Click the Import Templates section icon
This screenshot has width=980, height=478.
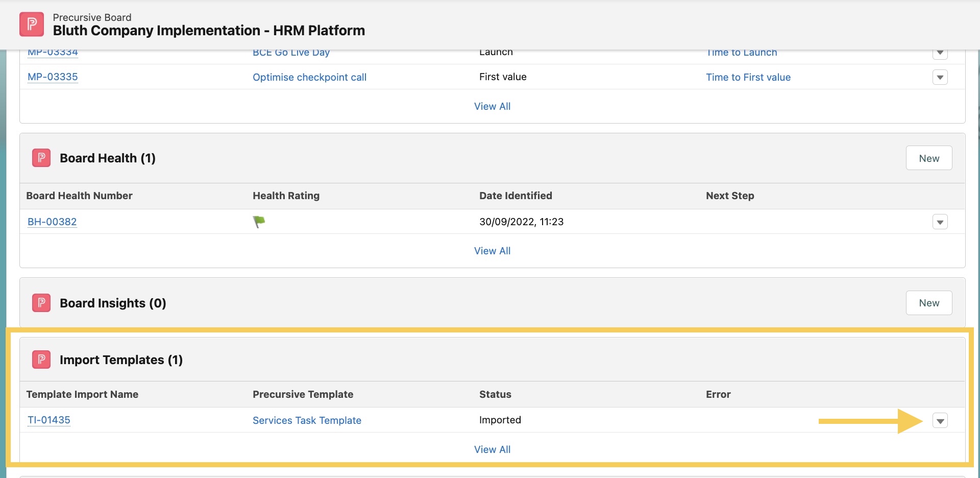click(41, 360)
